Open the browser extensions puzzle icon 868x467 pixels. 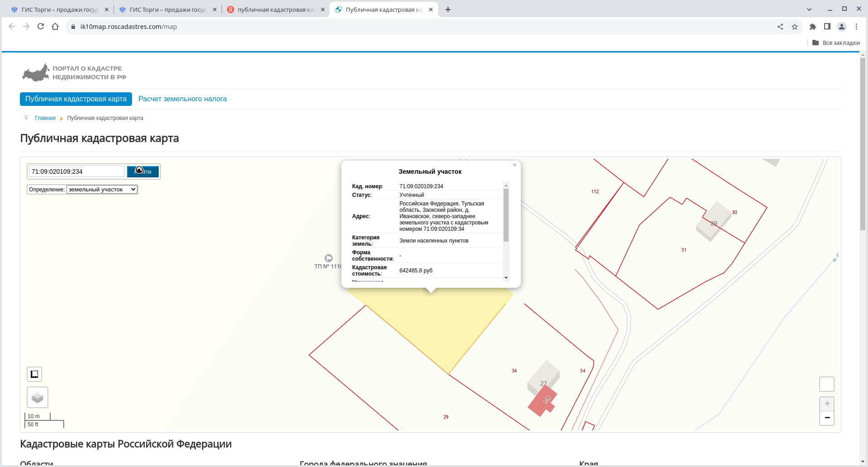[813, 27]
